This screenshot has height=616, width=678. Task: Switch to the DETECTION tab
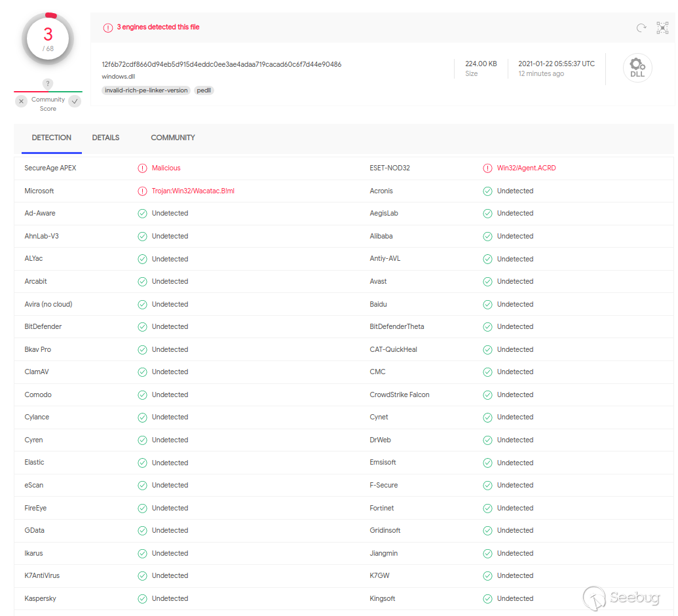pyautogui.click(x=52, y=138)
